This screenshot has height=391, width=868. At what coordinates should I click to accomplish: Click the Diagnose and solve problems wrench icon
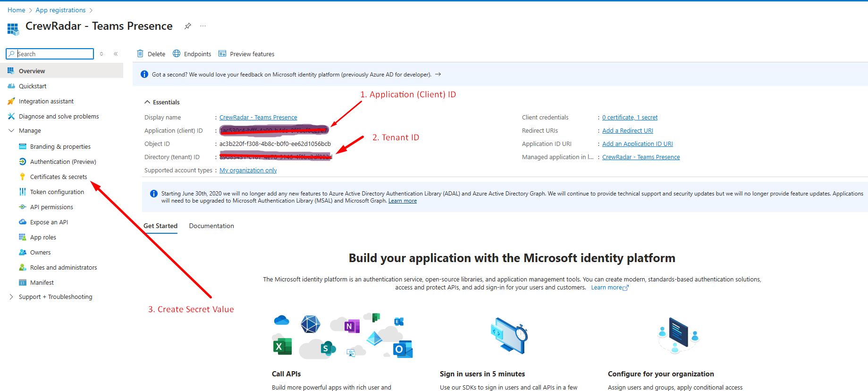11,116
